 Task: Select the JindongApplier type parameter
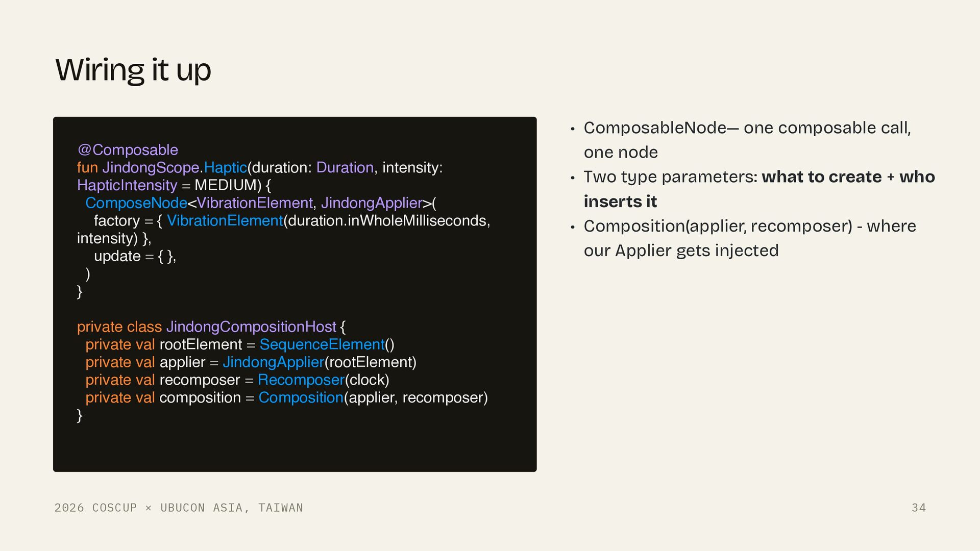372,203
